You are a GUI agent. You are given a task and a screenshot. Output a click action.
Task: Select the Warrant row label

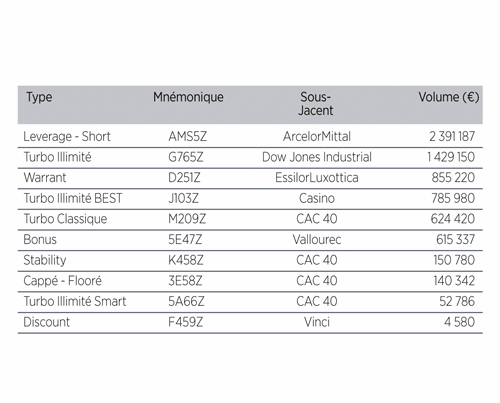(x=45, y=178)
